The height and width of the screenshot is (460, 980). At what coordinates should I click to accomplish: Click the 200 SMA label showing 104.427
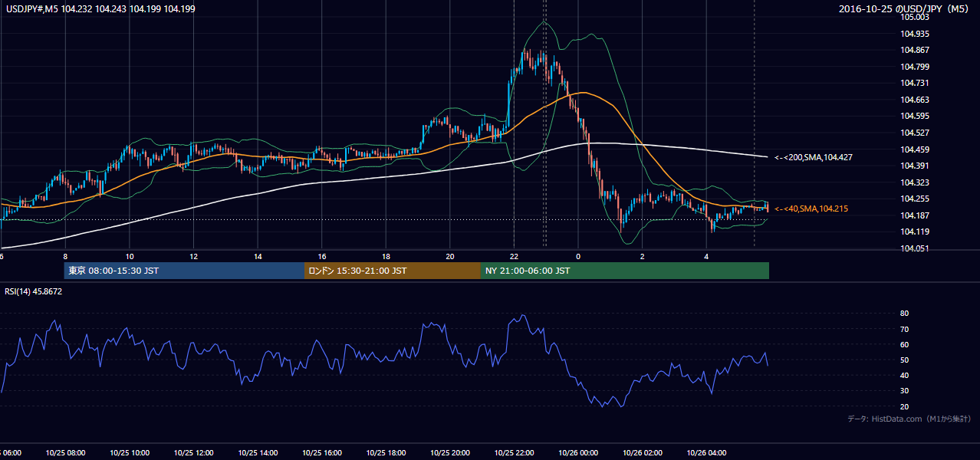(x=814, y=157)
